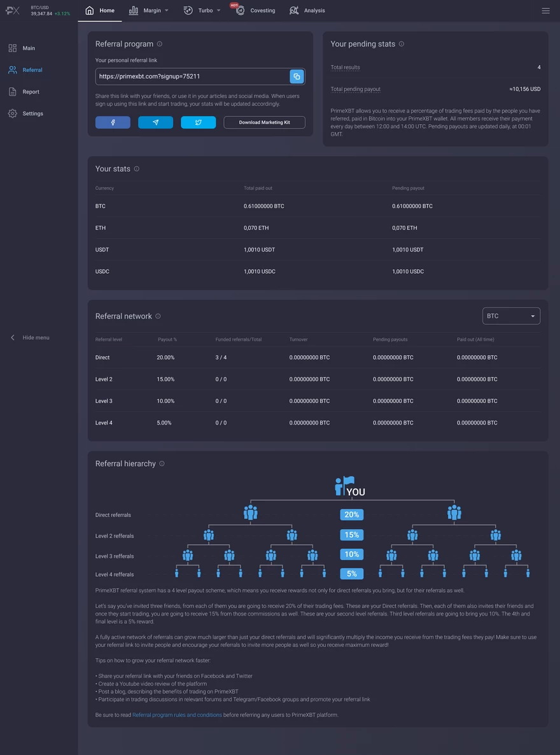The width and height of the screenshot is (560, 755).
Task: Open Referral program rules and conditions link
Action: point(177,715)
